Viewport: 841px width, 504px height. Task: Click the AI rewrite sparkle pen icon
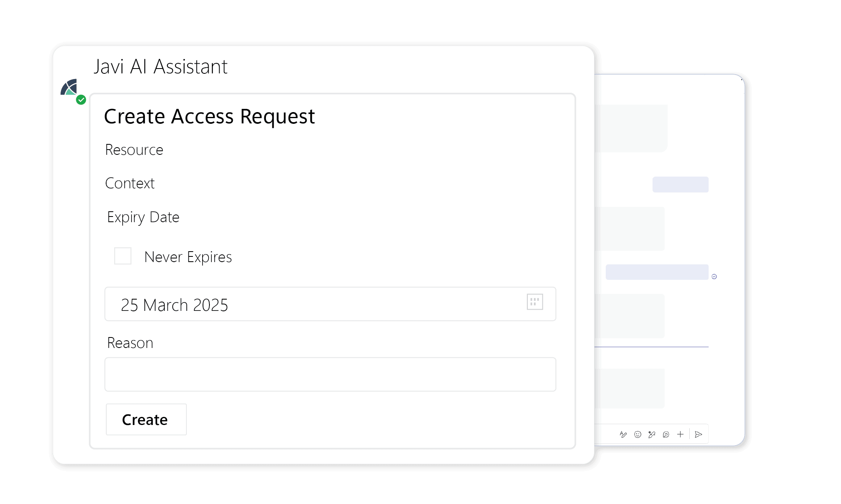coord(652,434)
